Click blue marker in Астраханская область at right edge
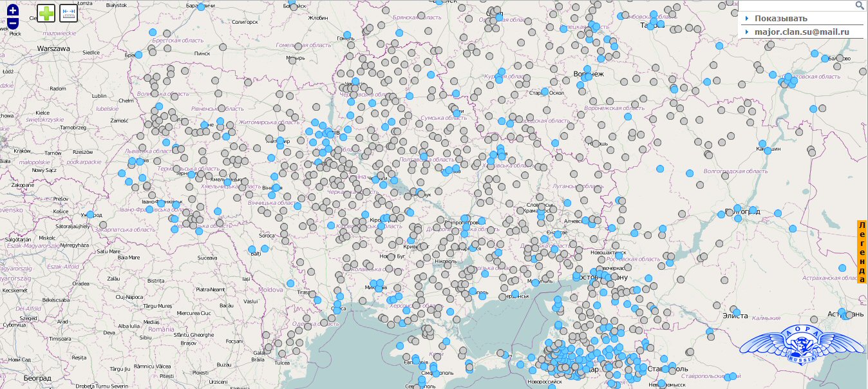Viewport: 868px width, 389px height. 842,269
